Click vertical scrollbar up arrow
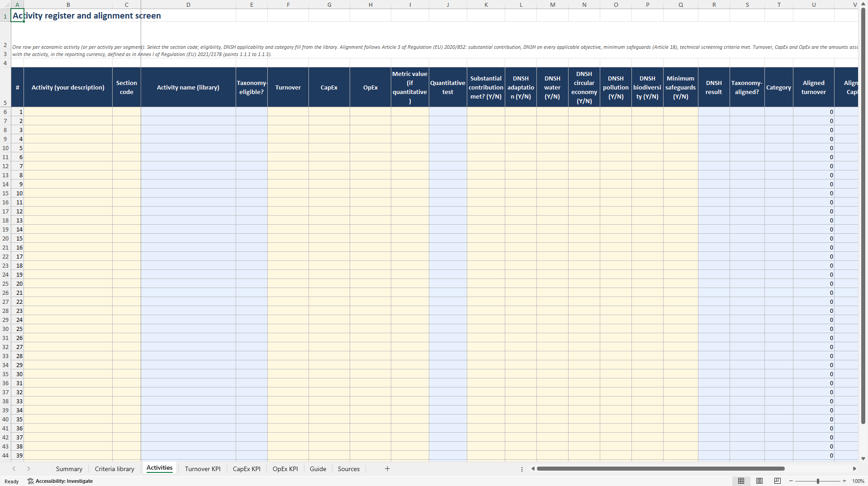Screen dimensions: 868x486 (x=863, y=5)
